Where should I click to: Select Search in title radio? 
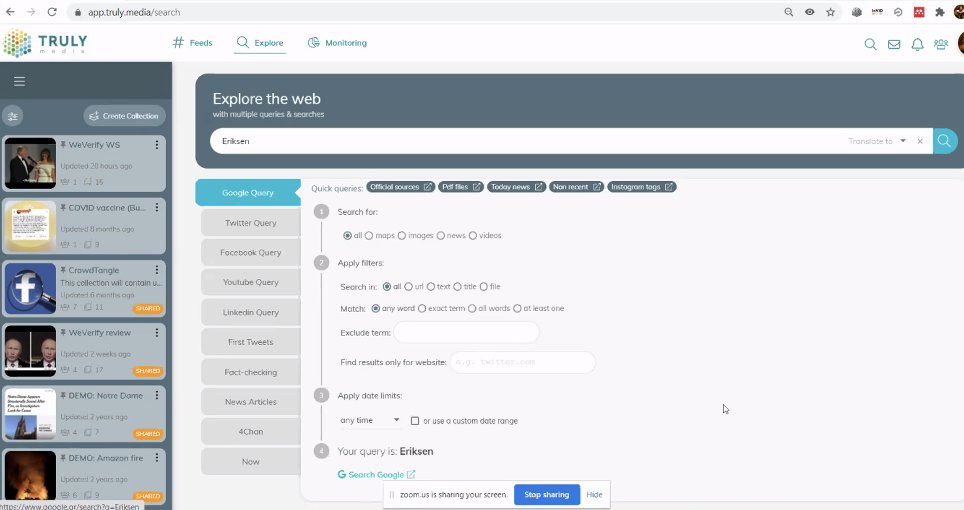point(457,287)
